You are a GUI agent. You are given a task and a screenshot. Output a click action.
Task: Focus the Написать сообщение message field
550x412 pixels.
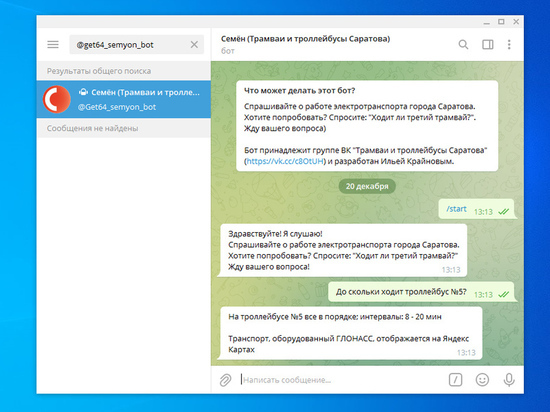click(341, 380)
